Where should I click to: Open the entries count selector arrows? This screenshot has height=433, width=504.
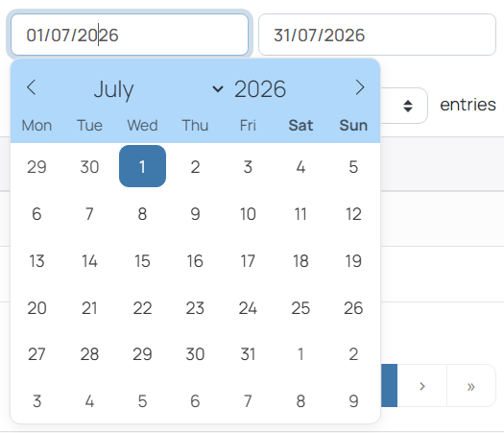408,106
